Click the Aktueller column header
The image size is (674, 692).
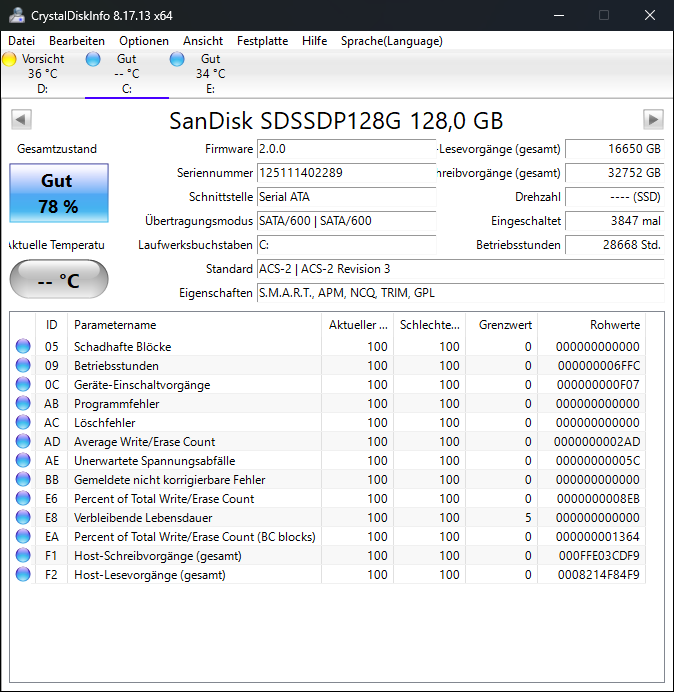coord(358,325)
